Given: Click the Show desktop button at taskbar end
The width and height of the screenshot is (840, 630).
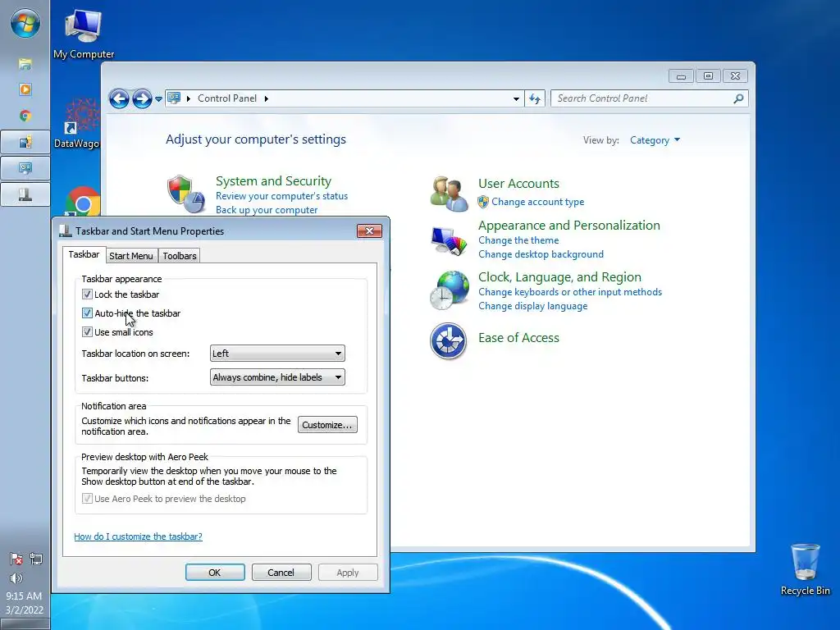Looking at the screenshot, I should pyautogui.click(x=25, y=624).
